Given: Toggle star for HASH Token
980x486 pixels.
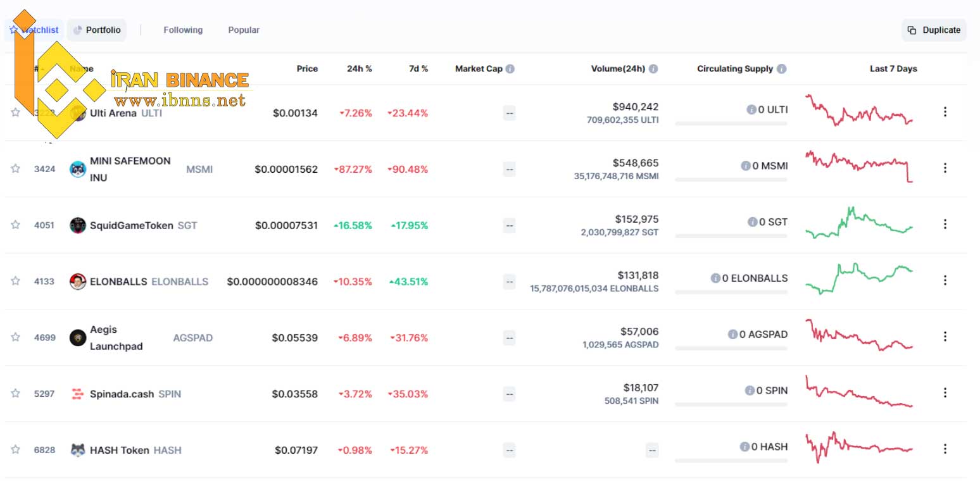Looking at the screenshot, I should (15, 449).
